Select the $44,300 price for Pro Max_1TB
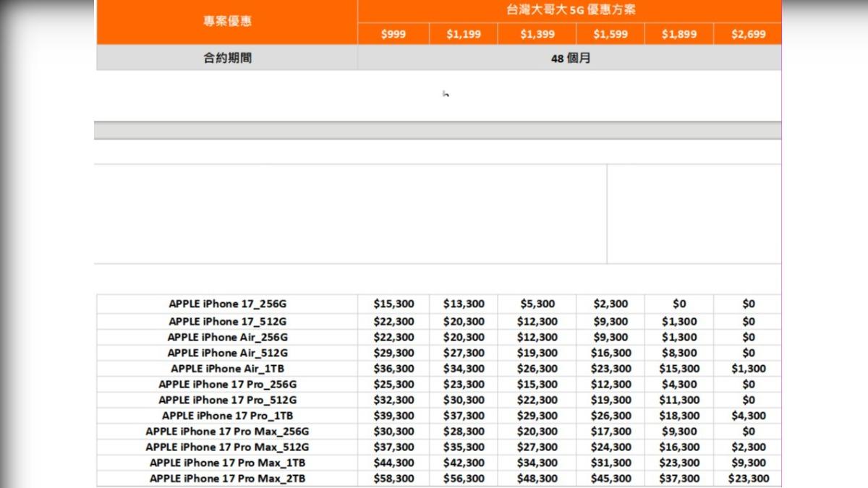The image size is (868, 488). tap(393, 463)
